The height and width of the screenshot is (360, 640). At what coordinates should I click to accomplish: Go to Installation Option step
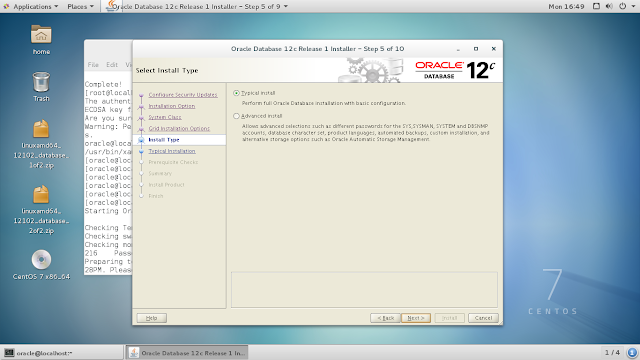pyautogui.click(x=172, y=106)
